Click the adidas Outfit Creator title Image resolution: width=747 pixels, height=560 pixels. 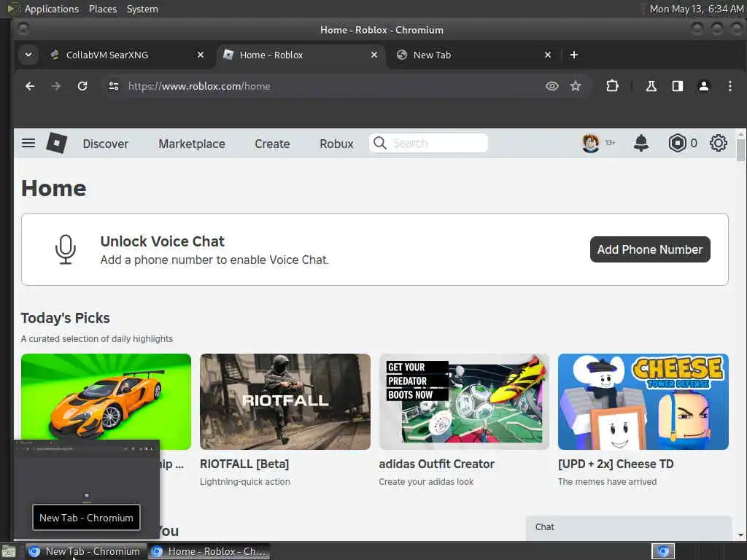(x=437, y=464)
